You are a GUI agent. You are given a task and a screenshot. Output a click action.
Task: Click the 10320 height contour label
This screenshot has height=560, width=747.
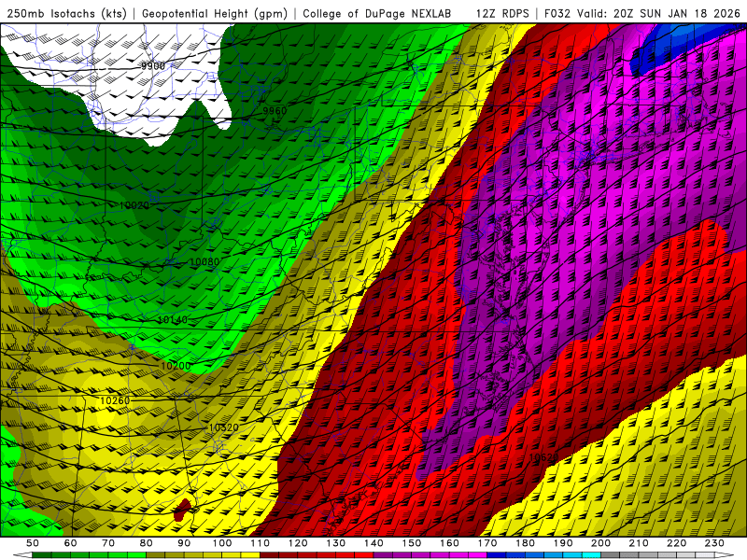(223, 427)
